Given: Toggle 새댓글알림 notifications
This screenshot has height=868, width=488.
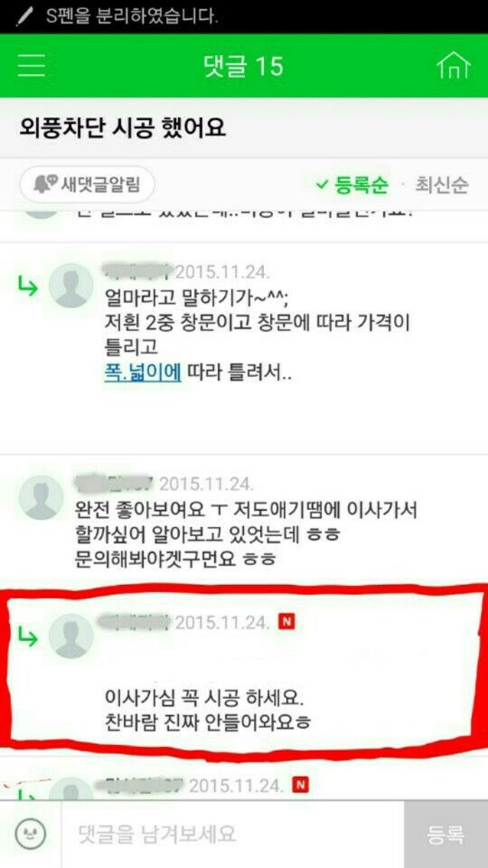Looking at the screenshot, I should (x=87, y=184).
